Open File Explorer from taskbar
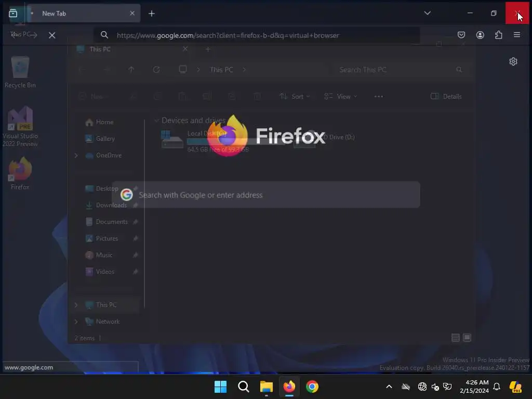The width and height of the screenshot is (532, 399). tap(267, 387)
